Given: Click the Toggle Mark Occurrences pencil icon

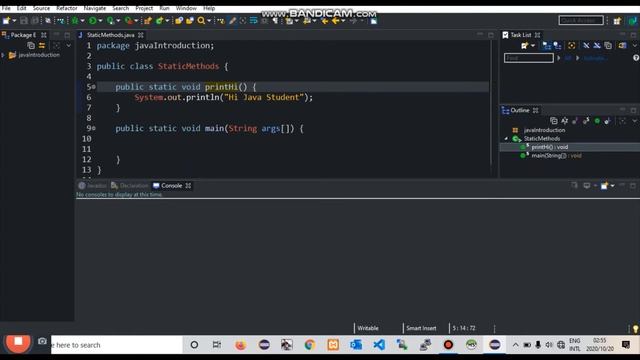Looking at the screenshot, I should [232, 20].
